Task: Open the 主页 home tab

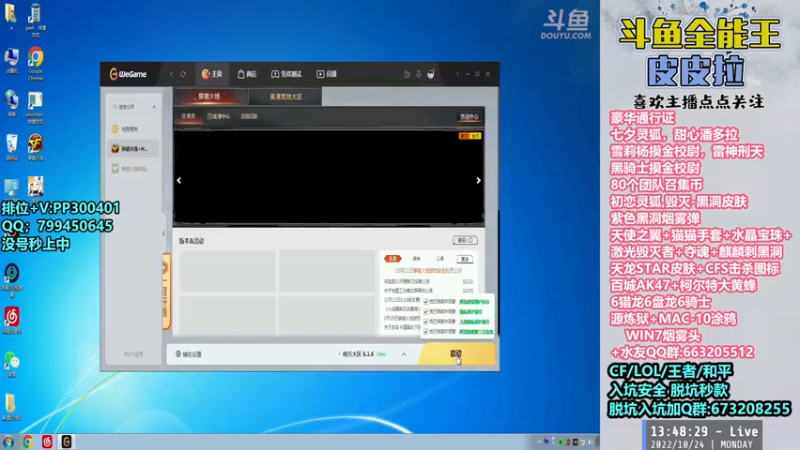Action: pos(212,74)
